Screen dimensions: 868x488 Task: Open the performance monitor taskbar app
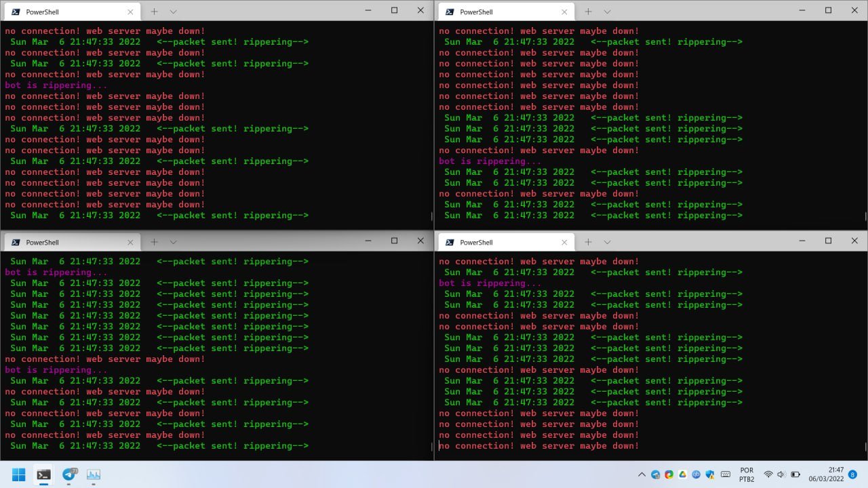point(94,474)
